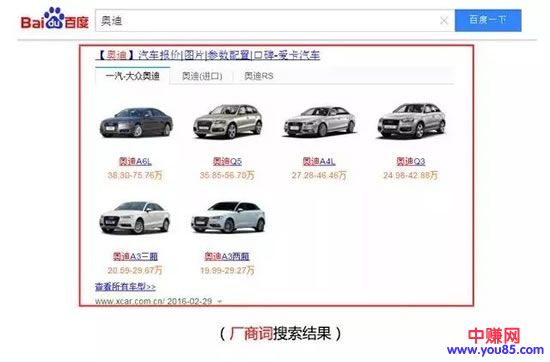Open the 奥迪Q5 text link

pos(227,162)
